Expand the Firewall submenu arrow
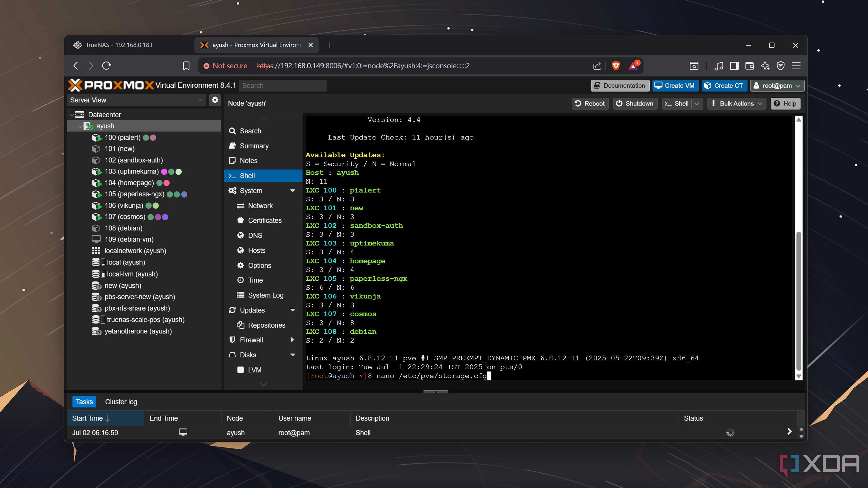Viewport: 868px width, 488px height. [x=292, y=340]
